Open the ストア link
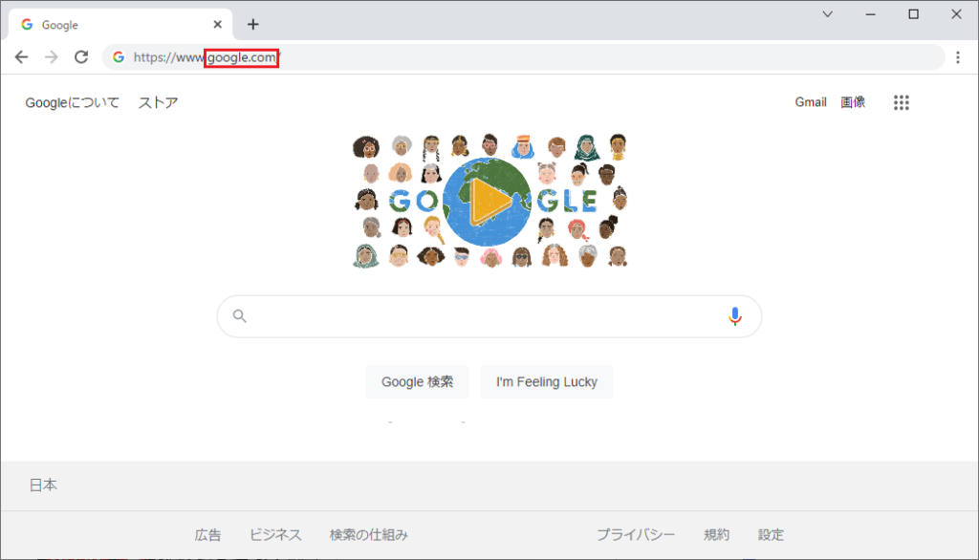Viewport: 979px width, 560px height. 158,102
